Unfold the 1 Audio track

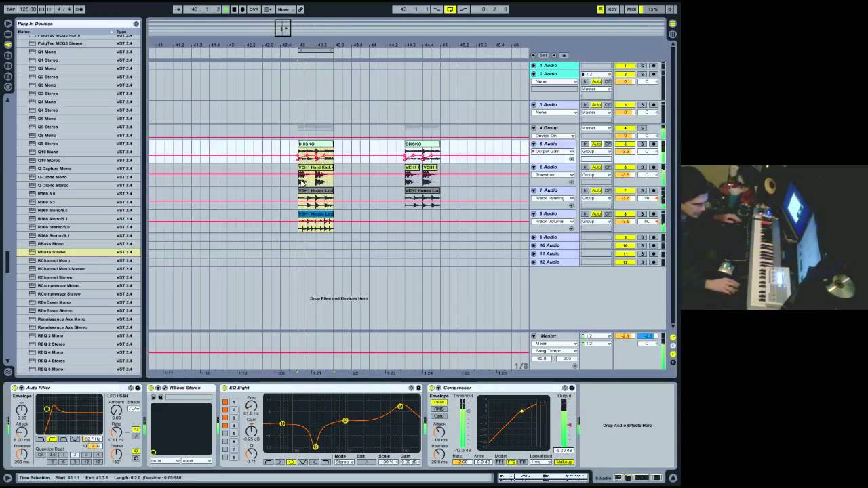(534, 66)
